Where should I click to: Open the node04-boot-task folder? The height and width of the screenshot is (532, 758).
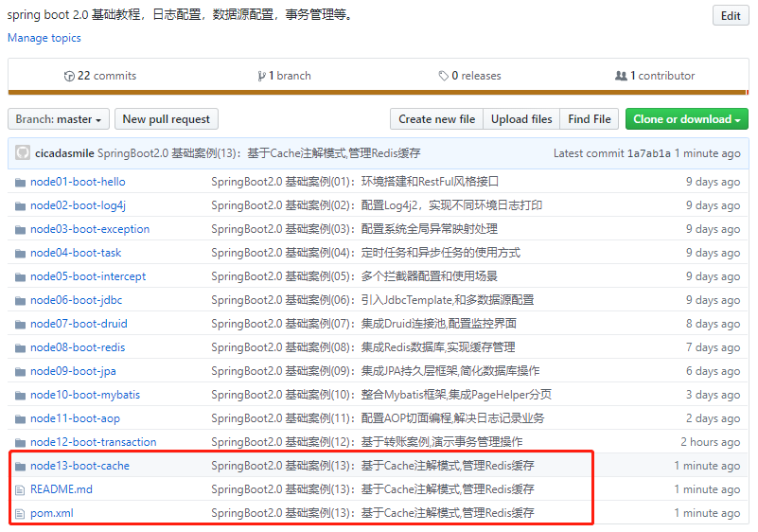[76, 253]
